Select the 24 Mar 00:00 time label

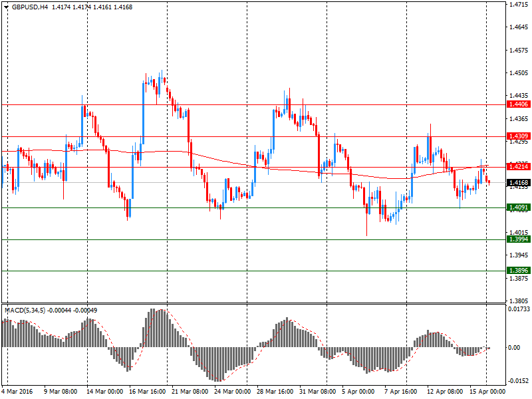click(x=232, y=392)
